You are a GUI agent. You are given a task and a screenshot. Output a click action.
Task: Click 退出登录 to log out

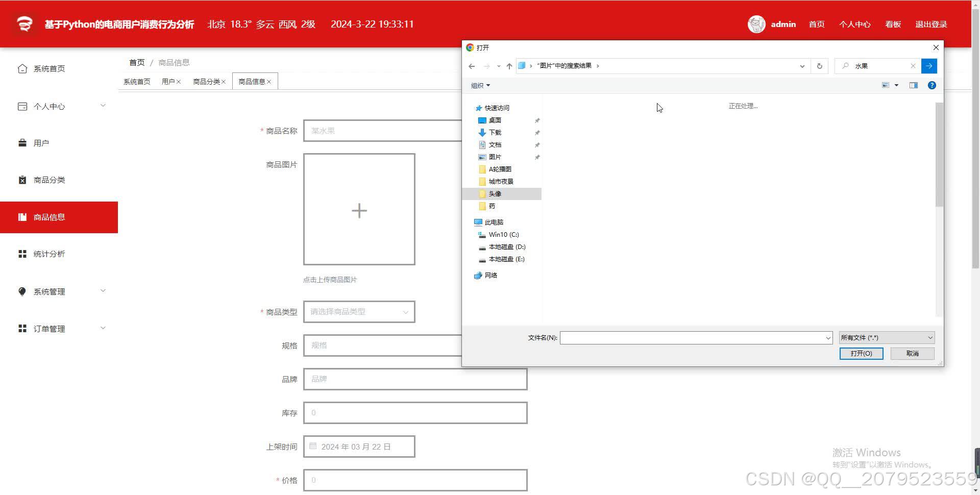point(931,24)
